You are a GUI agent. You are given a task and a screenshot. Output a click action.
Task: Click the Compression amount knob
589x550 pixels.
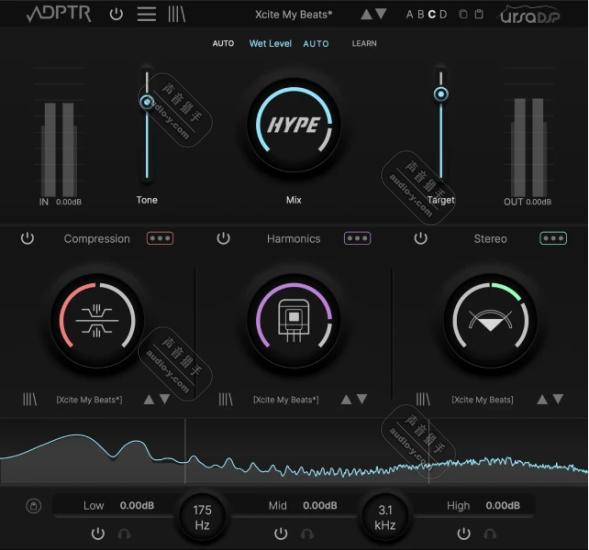[97, 320]
